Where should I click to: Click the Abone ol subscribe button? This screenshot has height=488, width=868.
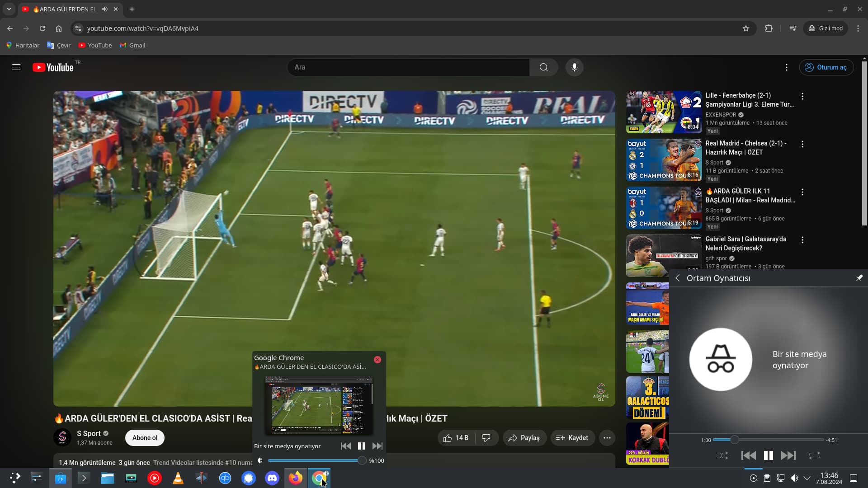[145, 438]
